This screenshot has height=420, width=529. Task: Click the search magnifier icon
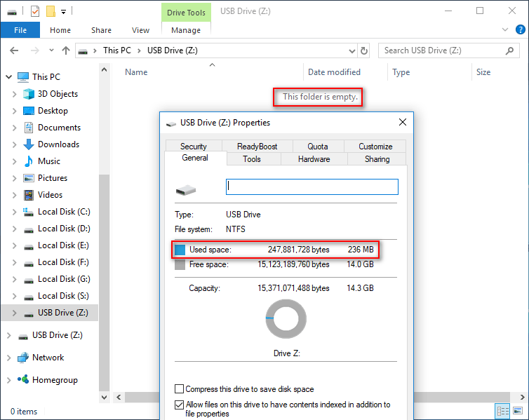pos(509,50)
